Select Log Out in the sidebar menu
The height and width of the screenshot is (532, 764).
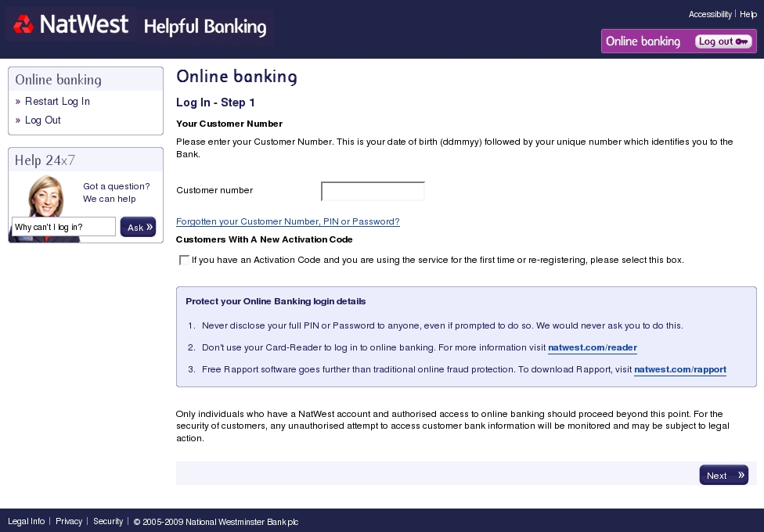43,120
